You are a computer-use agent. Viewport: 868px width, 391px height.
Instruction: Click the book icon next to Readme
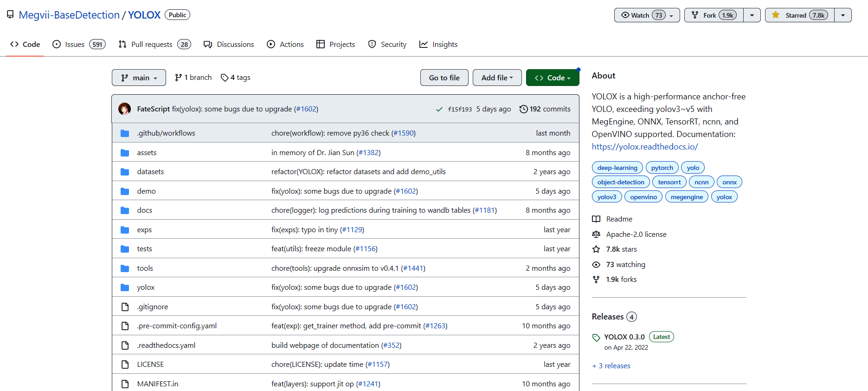pos(596,219)
